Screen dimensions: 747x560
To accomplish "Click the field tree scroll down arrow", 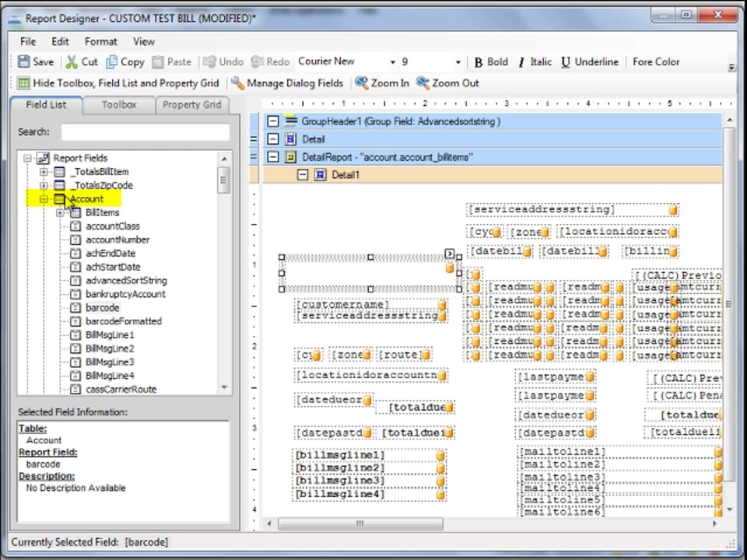I will [224, 387].
